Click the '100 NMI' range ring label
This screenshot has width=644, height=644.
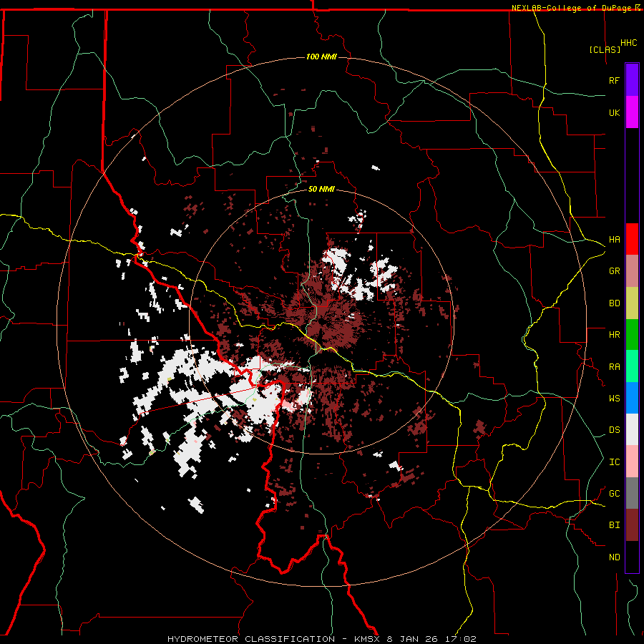click(x=321, y=57)
